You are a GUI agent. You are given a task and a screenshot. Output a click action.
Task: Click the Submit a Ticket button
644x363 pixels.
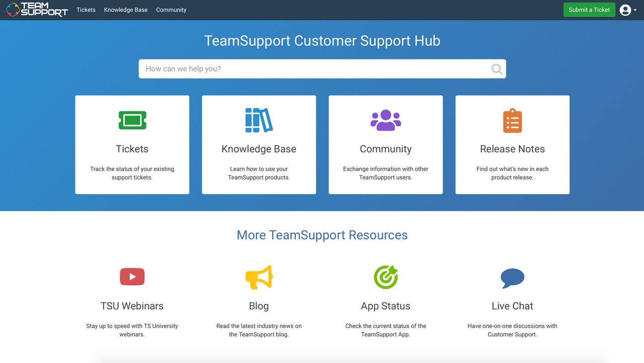point(589,10)
